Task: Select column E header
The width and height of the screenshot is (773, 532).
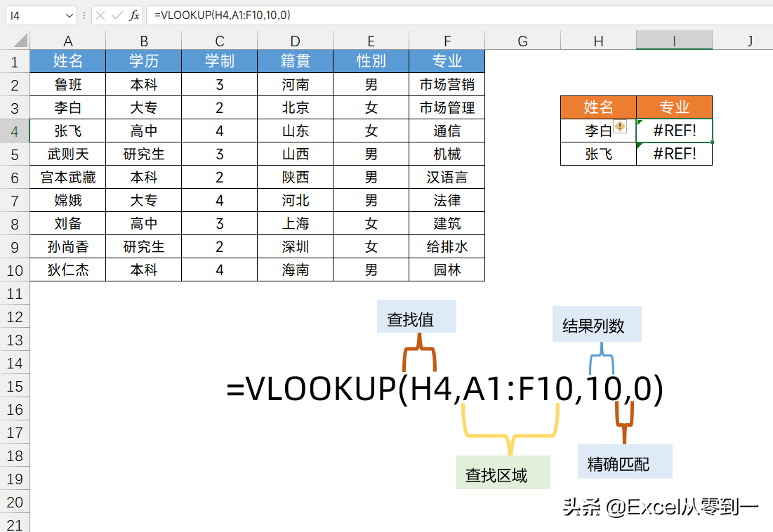Action: click(x=371, y=41)
